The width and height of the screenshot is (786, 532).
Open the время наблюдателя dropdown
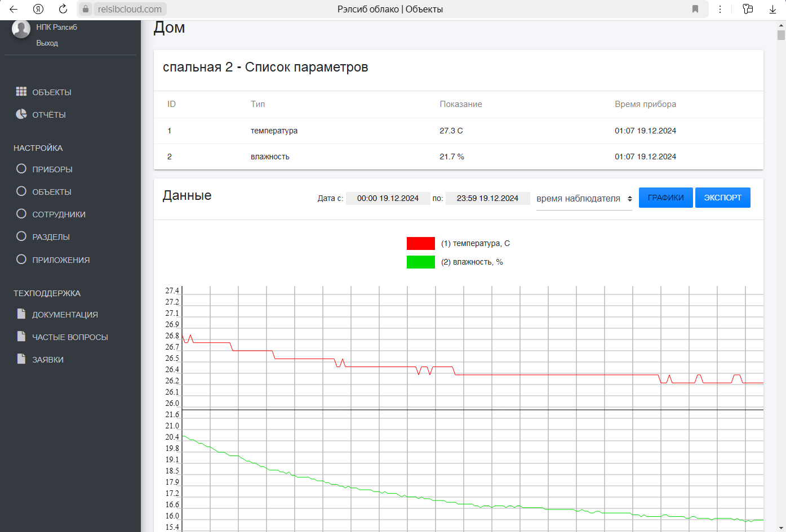tap(584, 199)
